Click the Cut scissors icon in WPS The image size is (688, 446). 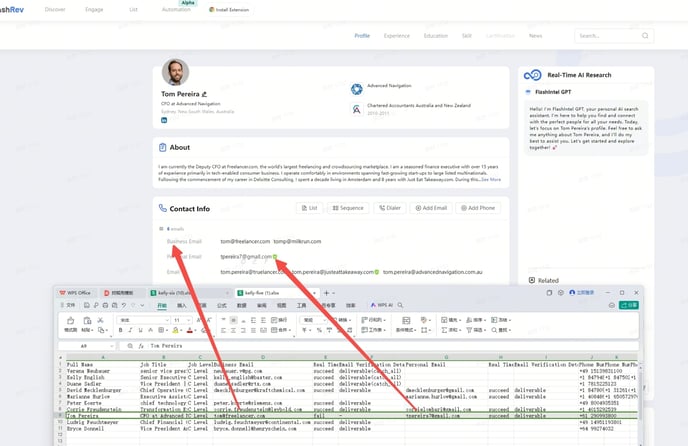pyautogui.click(x=100, y=320)
